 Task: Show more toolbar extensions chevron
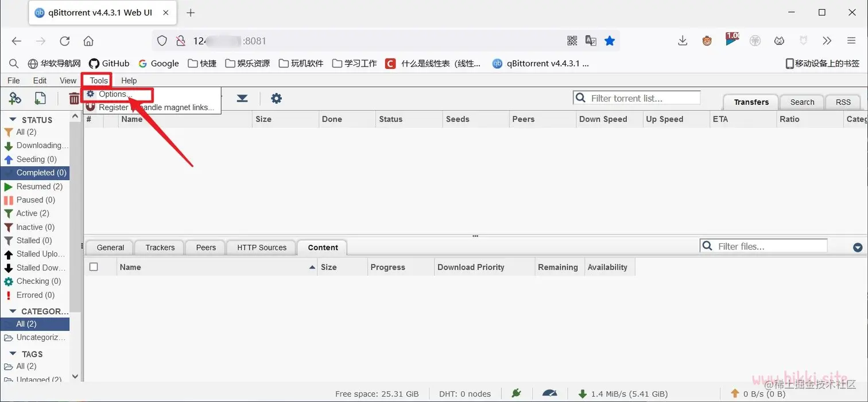(x=827, y=41)
